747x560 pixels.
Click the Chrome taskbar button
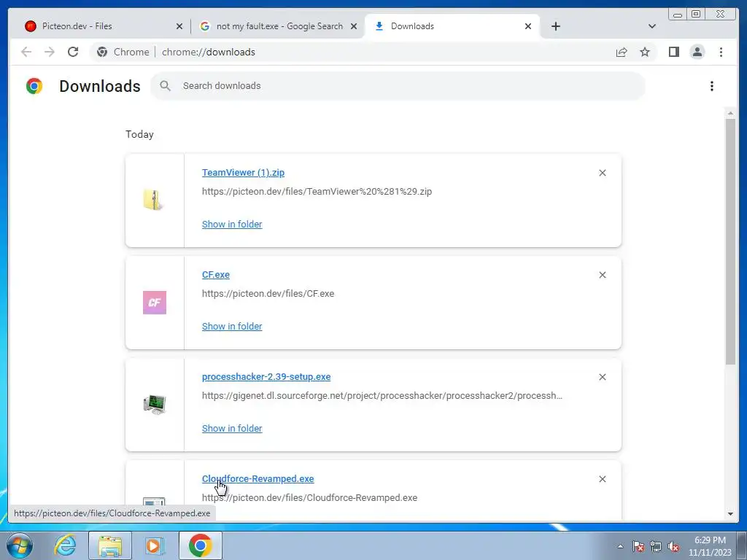click(201, 545)
